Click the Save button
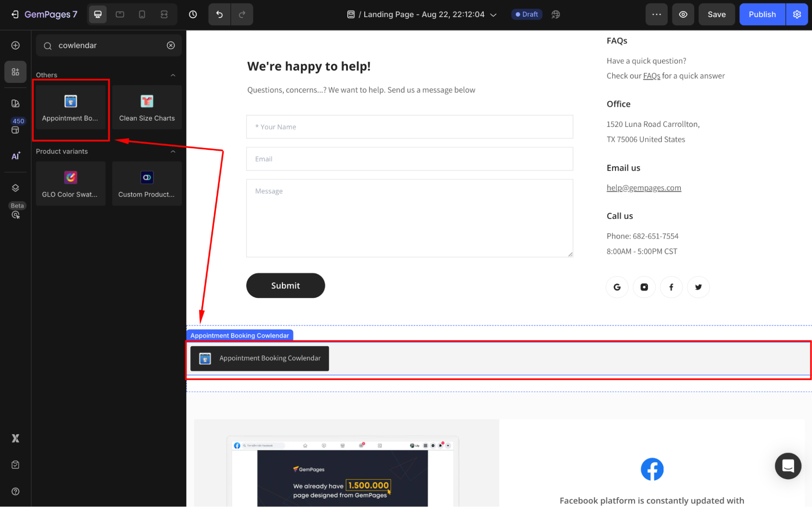This screenshot has width=812, height=507. click(x=717, y=15)
